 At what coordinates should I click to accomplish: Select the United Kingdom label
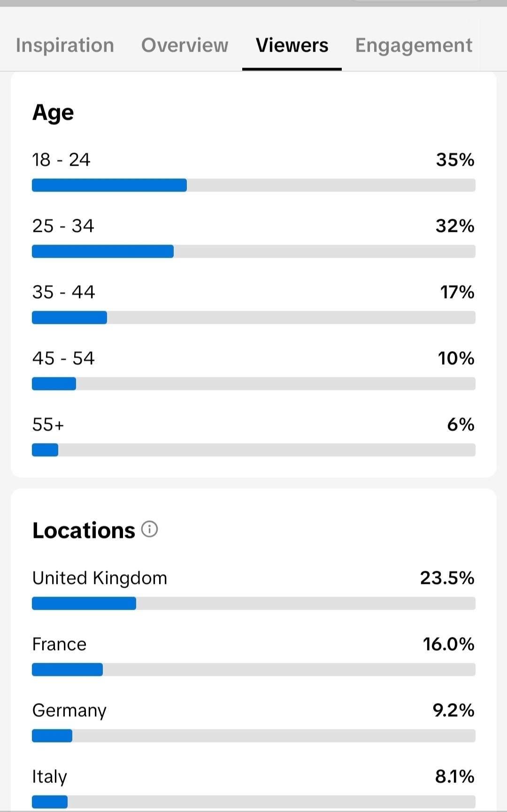coord(100,578)
